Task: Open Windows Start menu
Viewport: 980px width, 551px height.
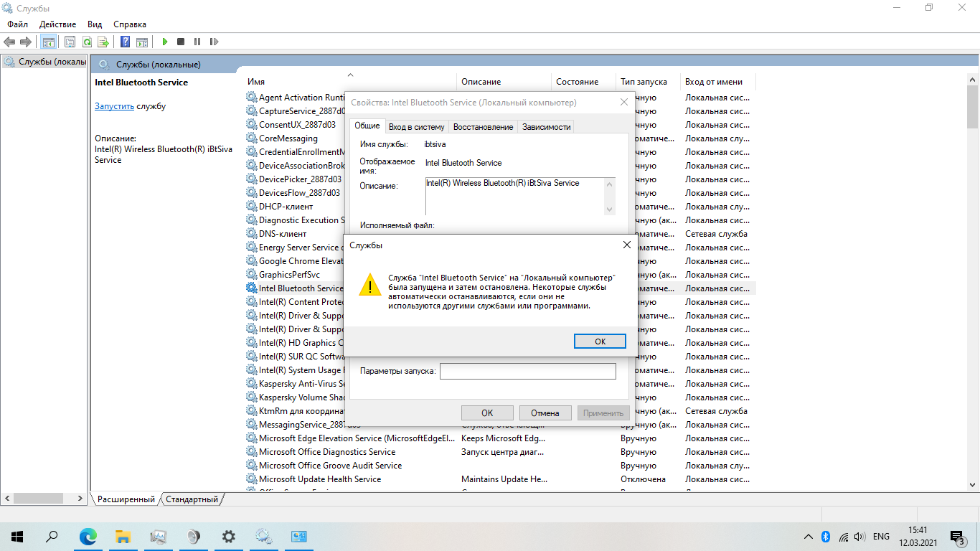Action: (x=17, y=536)
